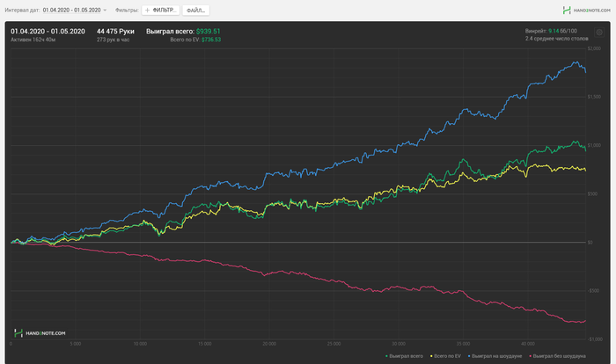Toggle 'Всего по EV' legend entry

pos(445,356)
